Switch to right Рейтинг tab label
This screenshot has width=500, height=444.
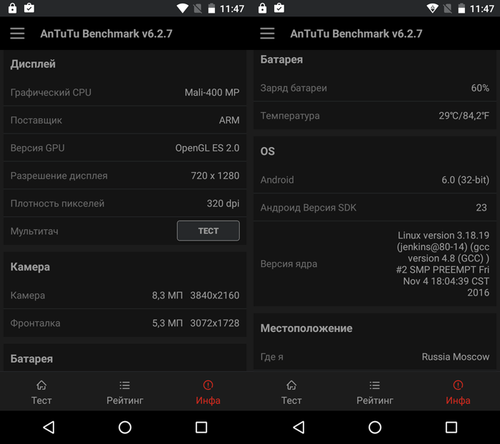375,400
